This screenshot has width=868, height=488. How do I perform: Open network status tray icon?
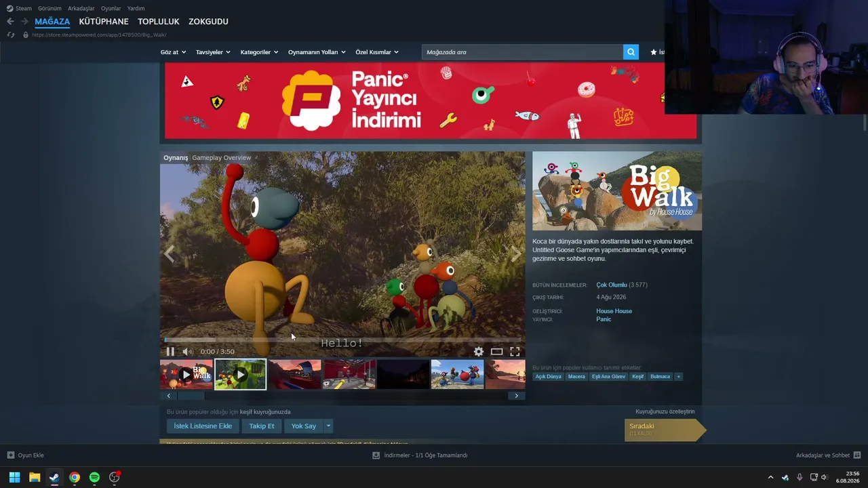click(x=814, y=477)
